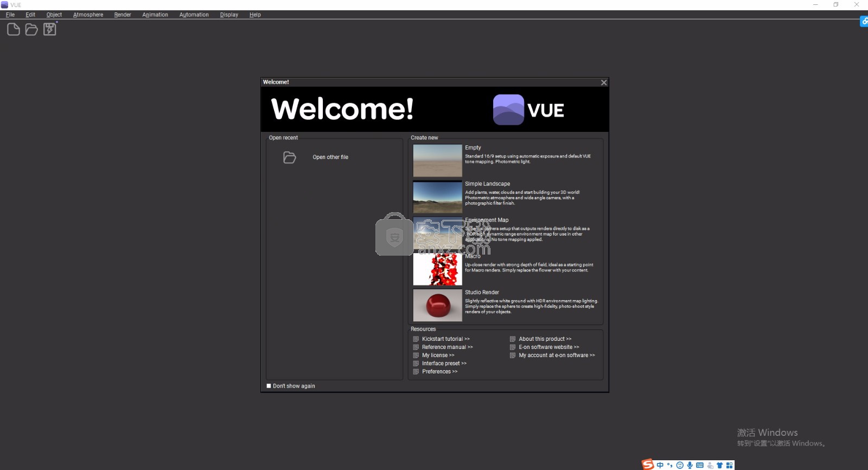Click the New scene toolbar icon
Viewport: 868px width, 470px height.
point(14,29)
